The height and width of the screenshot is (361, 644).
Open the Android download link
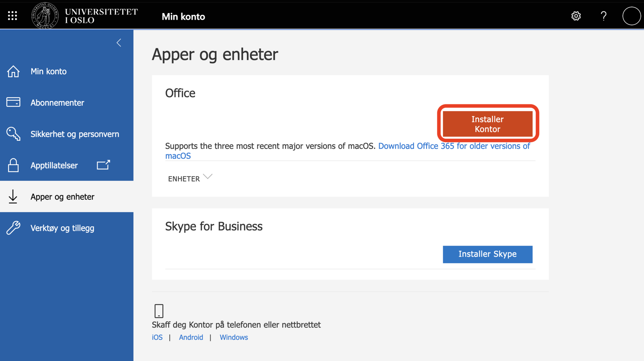tap(191, 337)
